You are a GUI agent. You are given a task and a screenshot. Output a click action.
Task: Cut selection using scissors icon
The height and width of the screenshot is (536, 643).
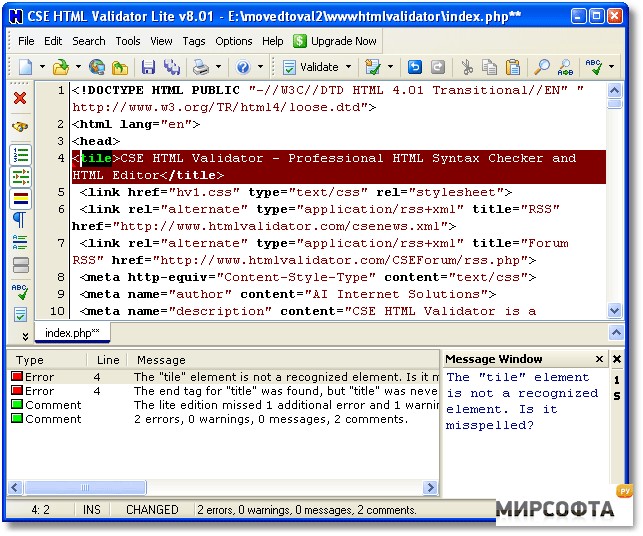467,67
